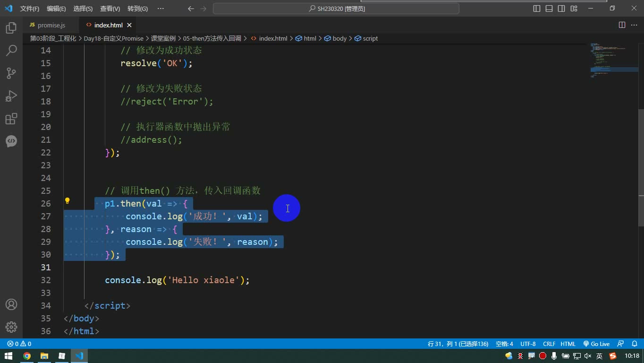This screenshot has height=363, width=644.
Task: Expand the body breadcrumb symbol
Action: click(335, 38)
